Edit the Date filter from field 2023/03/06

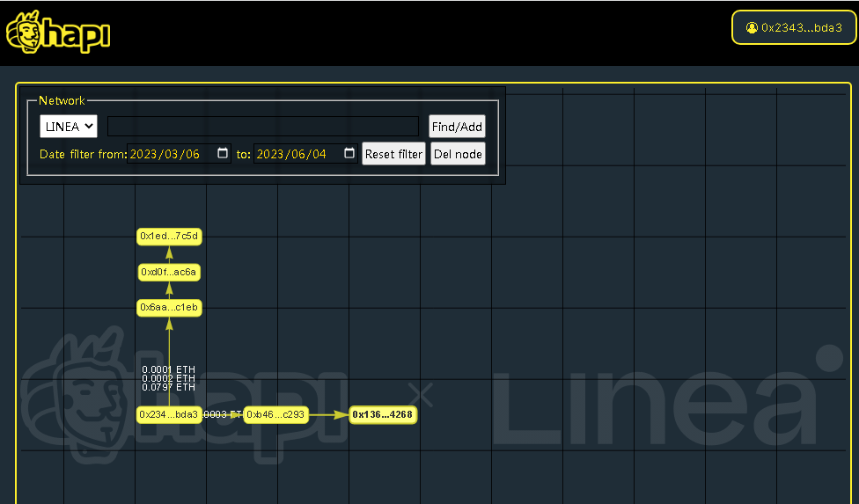coord(179,154)
